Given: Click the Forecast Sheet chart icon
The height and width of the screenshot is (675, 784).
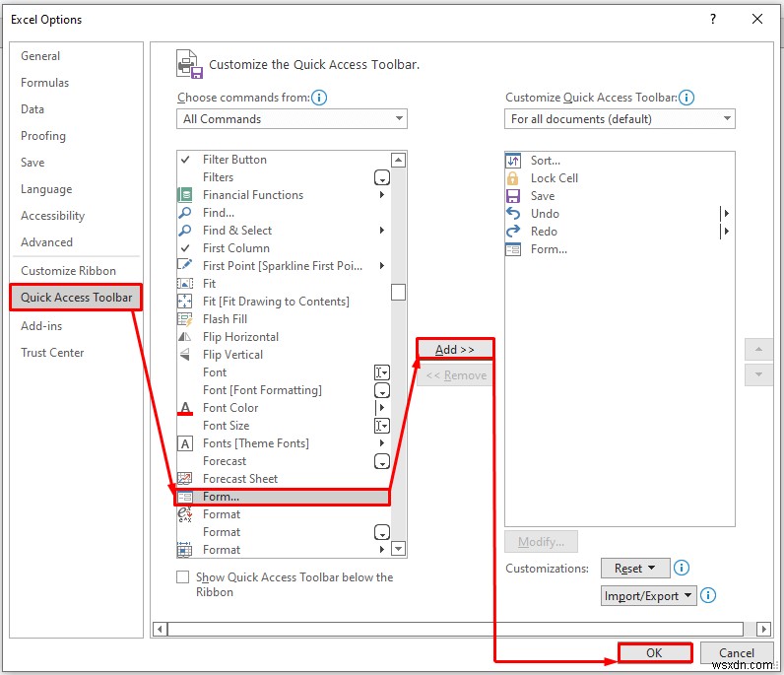Looking at the screenshot, I should click(185, 478).
